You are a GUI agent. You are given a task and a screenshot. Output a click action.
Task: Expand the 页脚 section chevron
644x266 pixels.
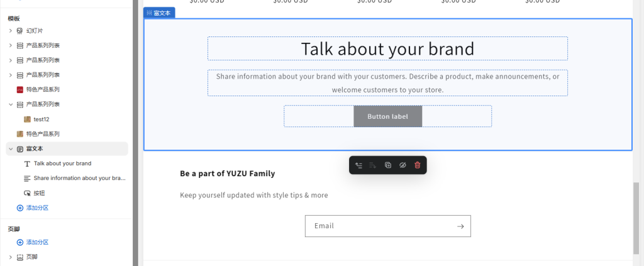coord(11,257)
